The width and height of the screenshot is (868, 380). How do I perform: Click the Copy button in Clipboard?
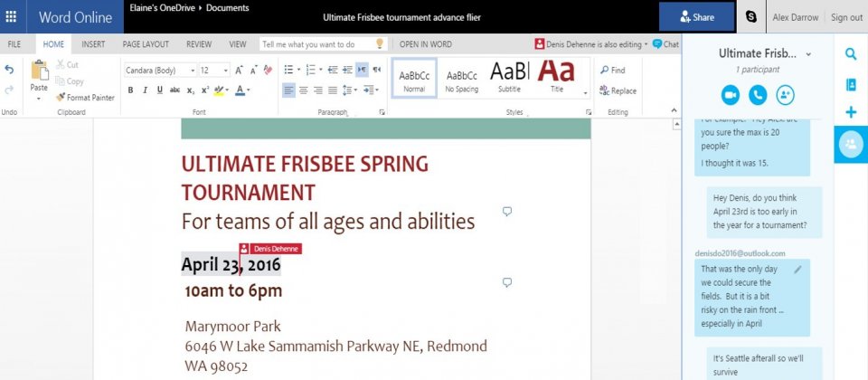pos(70,81)
